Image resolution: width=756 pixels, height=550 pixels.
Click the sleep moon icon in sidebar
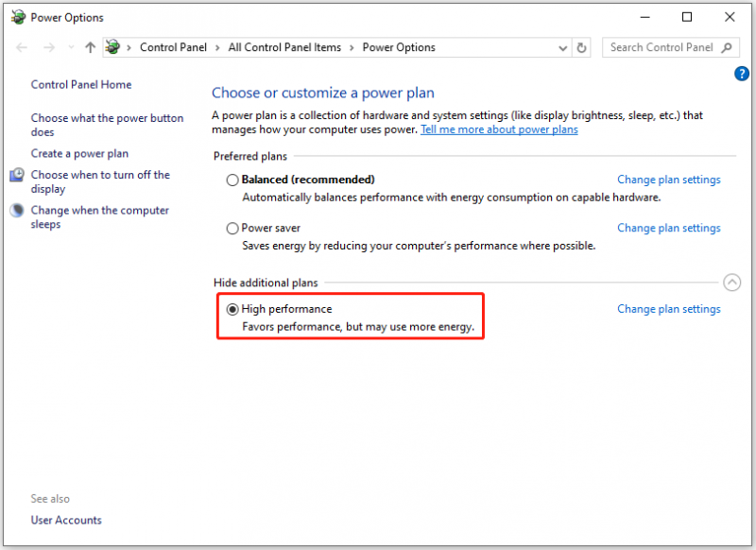[17, 210]
